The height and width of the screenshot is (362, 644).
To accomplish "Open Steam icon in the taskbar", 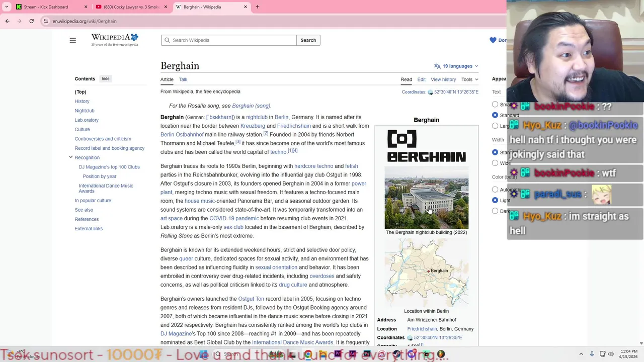I will (397, 354).
